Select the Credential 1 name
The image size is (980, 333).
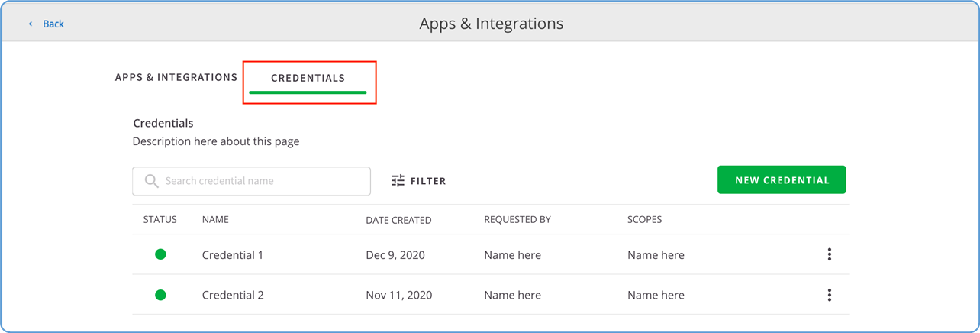click(233, 255)
